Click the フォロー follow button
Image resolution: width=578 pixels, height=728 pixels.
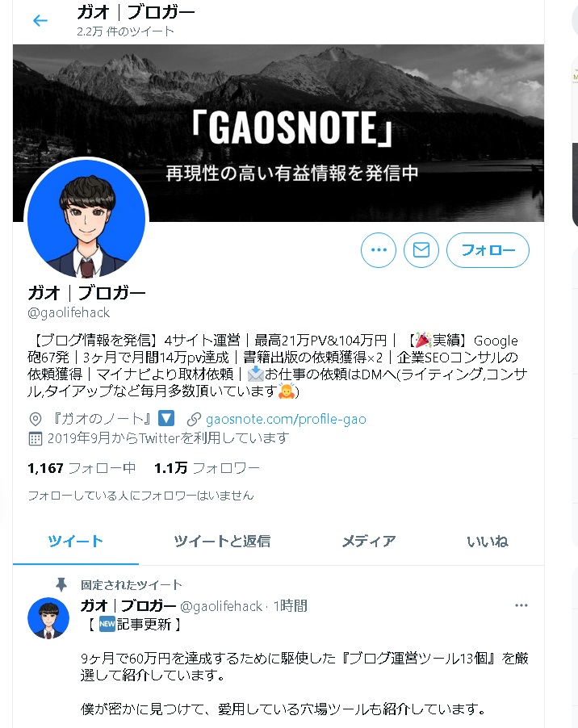488,250
